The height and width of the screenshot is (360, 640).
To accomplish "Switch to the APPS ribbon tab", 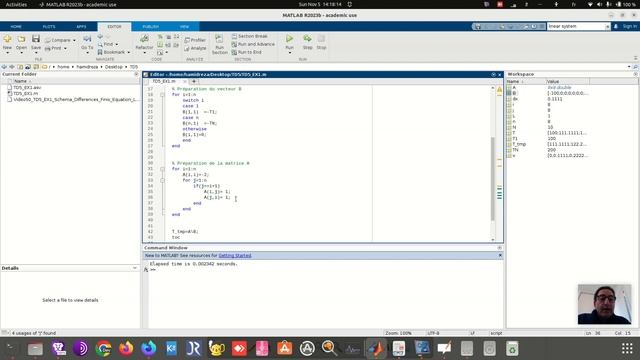I will tap(81, 27).
